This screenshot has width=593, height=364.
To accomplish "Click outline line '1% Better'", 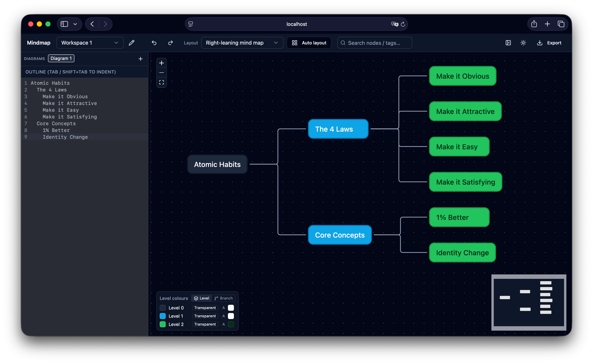I will tap(56, 130).
